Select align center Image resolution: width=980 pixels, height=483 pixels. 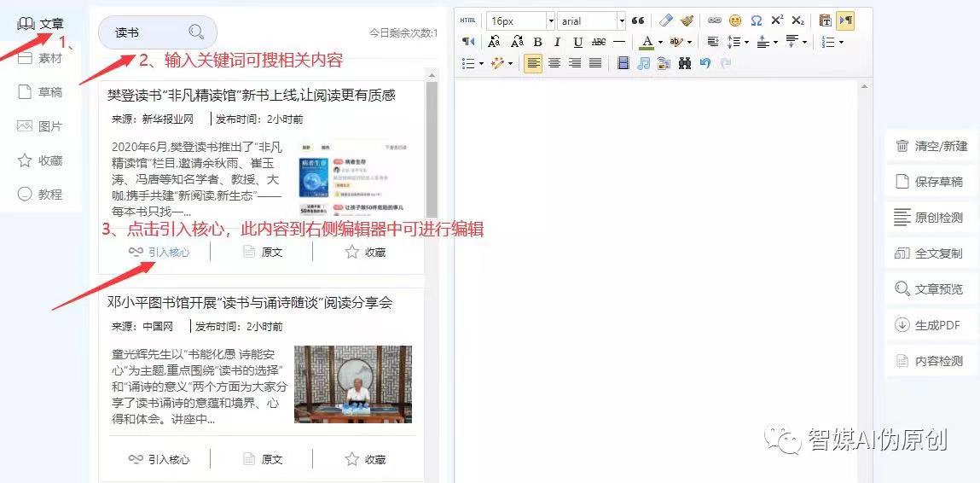point(554,63)
